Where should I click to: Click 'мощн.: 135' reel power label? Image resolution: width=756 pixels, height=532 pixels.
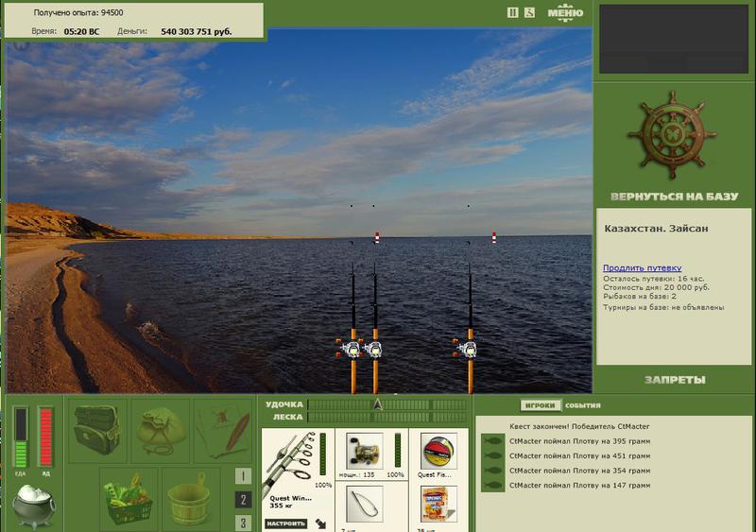(x=357, y=474)
